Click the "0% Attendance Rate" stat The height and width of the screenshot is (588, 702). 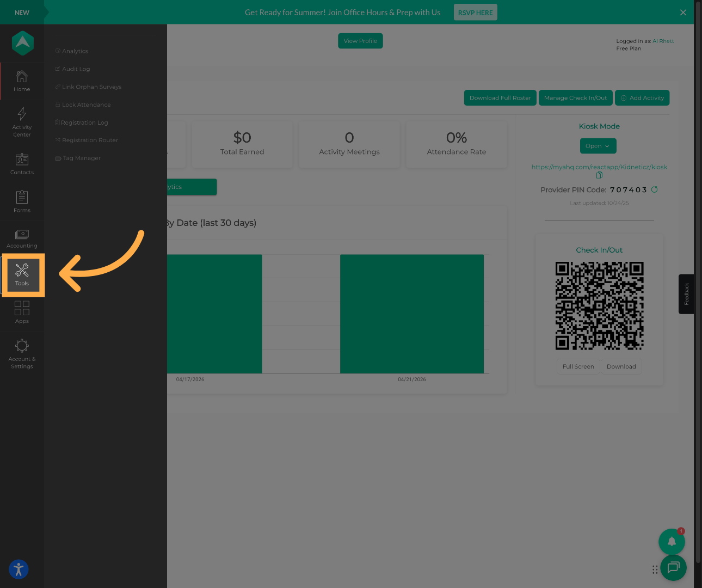click(x=457, y=144)
